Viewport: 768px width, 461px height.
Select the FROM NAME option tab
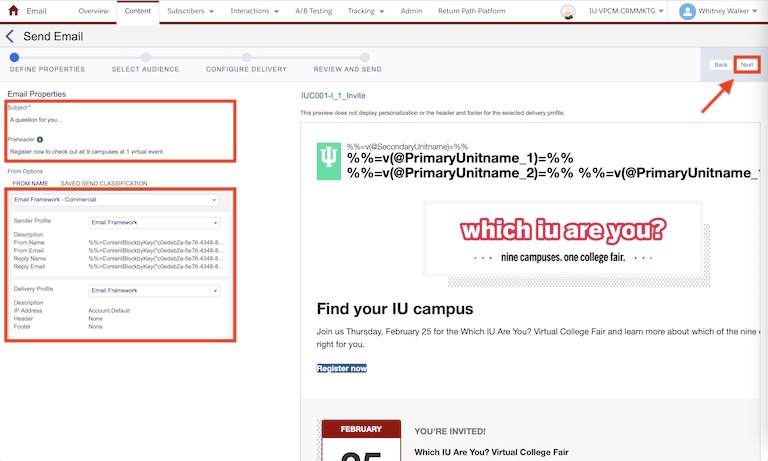pyautogui.click(x=30, y=183)
